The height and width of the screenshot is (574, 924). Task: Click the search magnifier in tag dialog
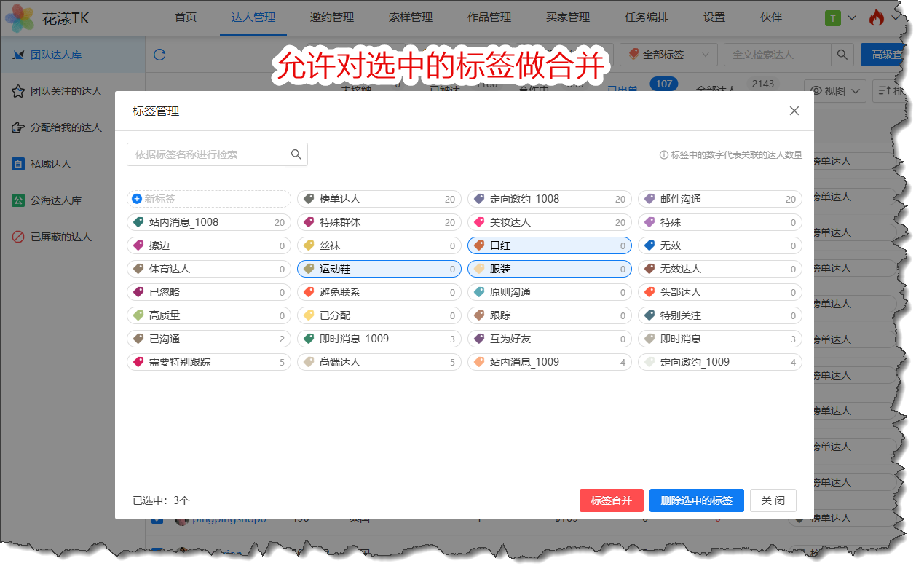tap(296, 154)
